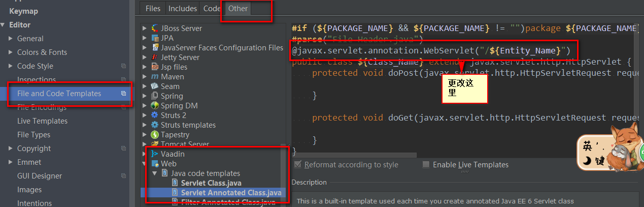This screenshot has width=644, height=207.
Task: Expand the Vaadin template group
Action: (x=145, y=154)
